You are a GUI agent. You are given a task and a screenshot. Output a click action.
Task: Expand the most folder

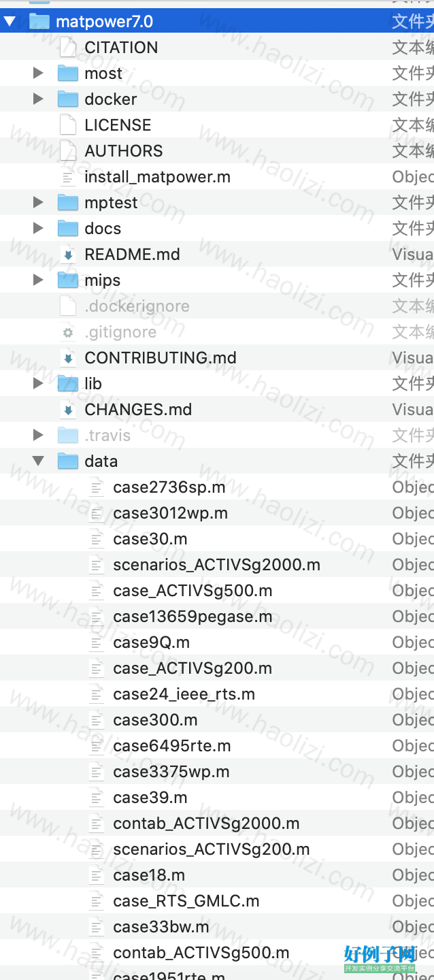coord(38,73)
